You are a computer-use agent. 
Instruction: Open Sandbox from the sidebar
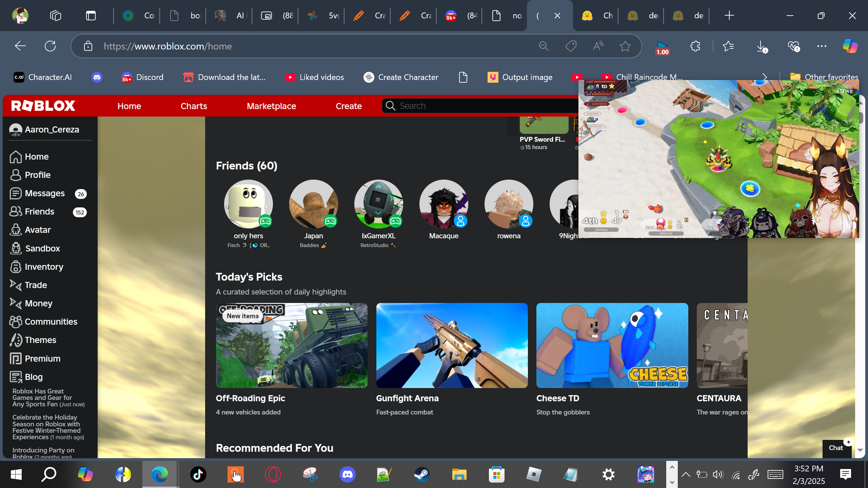pyautogui.click(x=35, y=248)
